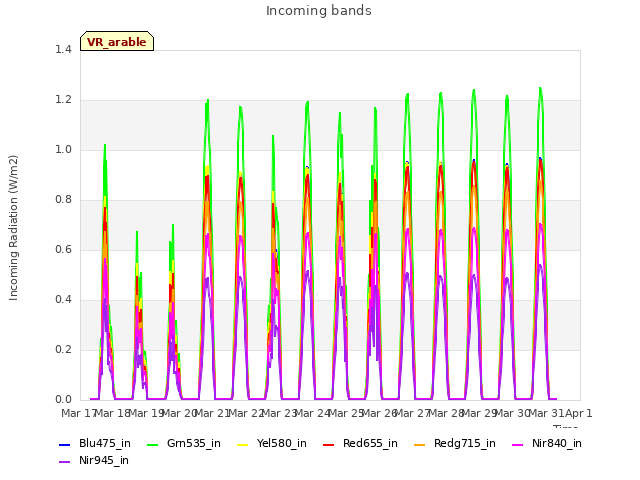Select the Redg715_in legend label
Screen dimensions: 640x480
click(465, 444)
